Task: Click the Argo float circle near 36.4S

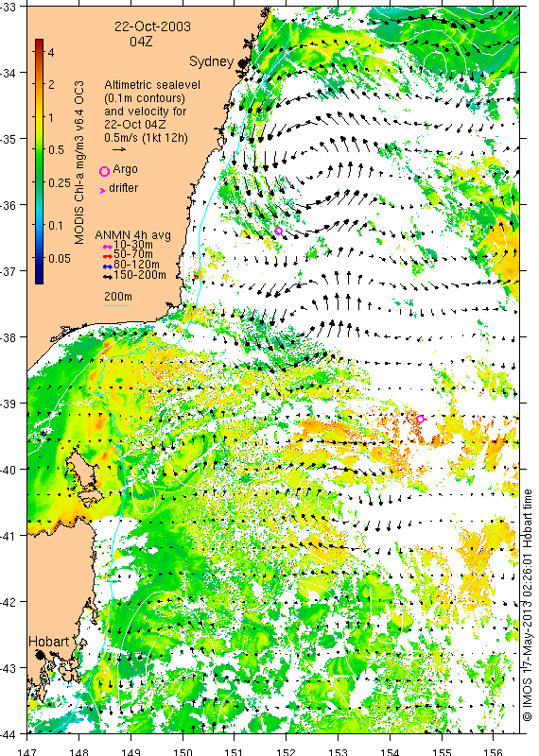Action: (x=278, y=231)
